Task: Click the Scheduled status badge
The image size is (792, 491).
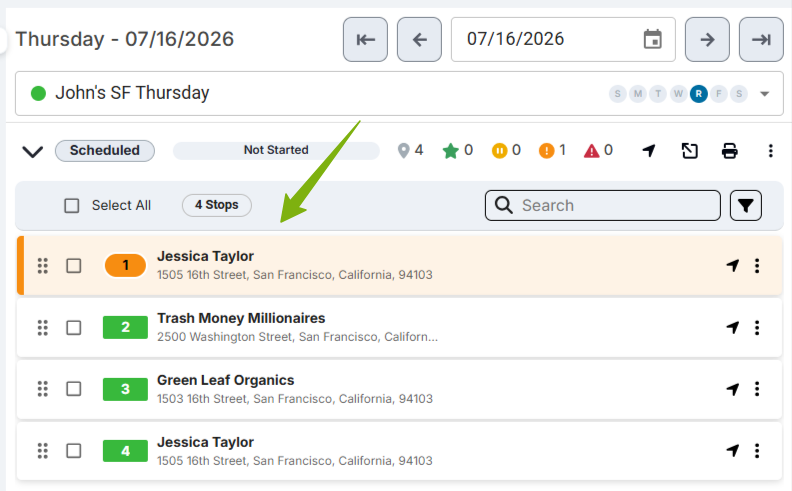Action: (x=105, y=151)
